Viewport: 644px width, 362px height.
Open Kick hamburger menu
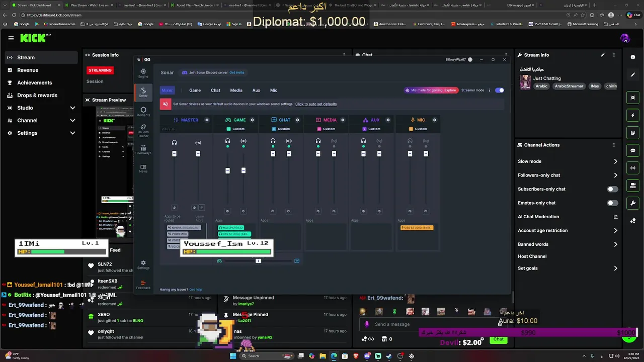[x=11, y=38]
